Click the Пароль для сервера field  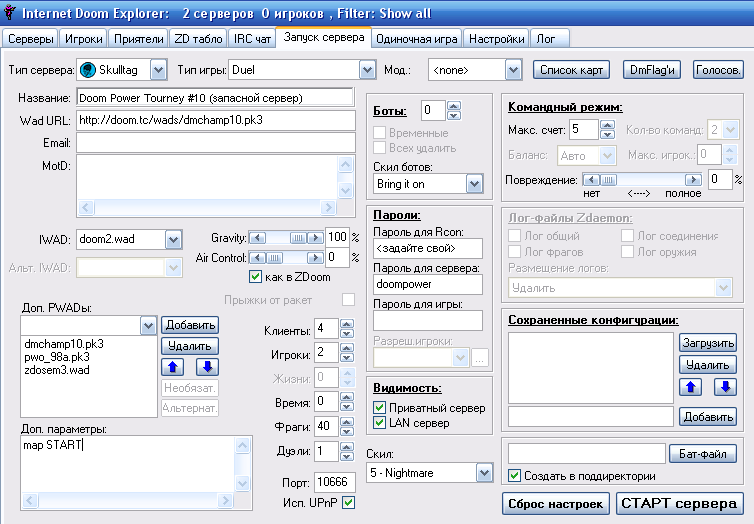pos(427,284)
